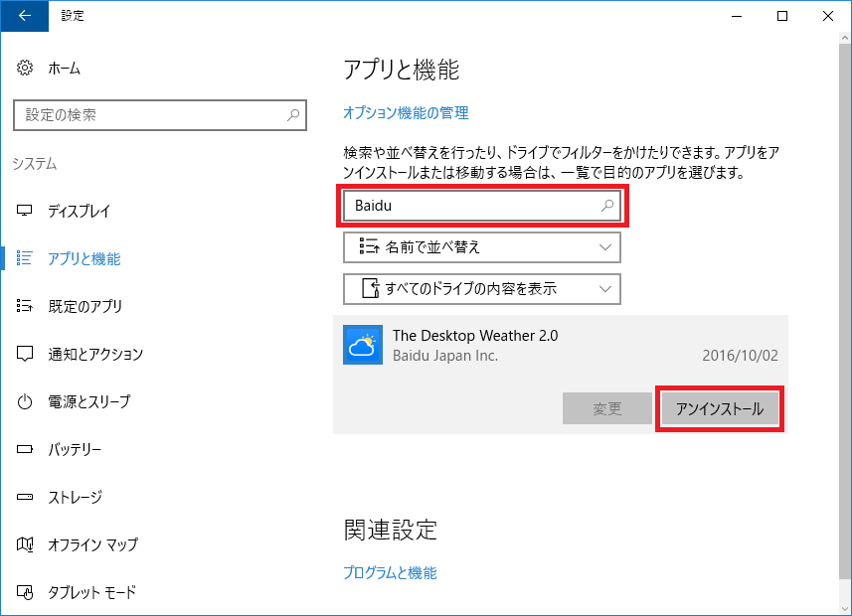This screenshot has height=616, width=852.
Task: Click the scrollbar up arrow
Action: click(x=844, y=38)
